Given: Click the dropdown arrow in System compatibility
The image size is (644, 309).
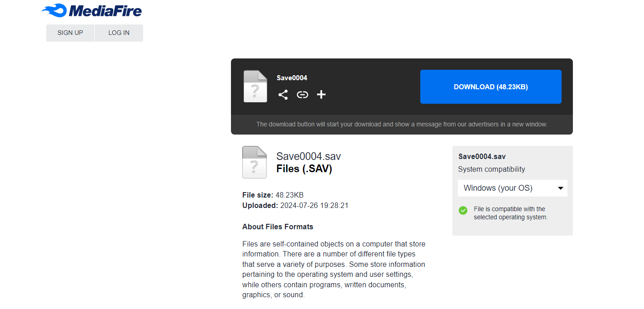Looking at the screenshot, I should click(560, 188).
